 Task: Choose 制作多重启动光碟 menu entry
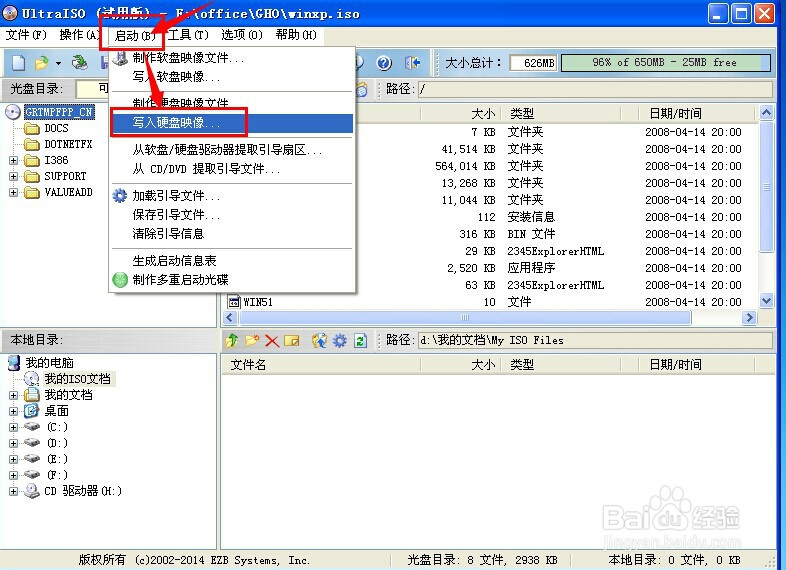pyautogui.click(x=232, y=280)
